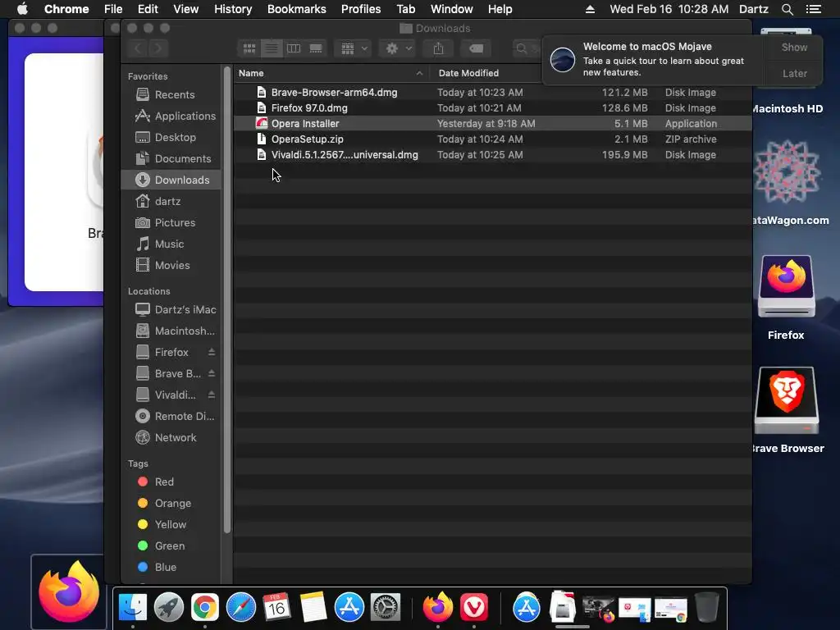Switch Finder to gallery view

click(316, 48)
